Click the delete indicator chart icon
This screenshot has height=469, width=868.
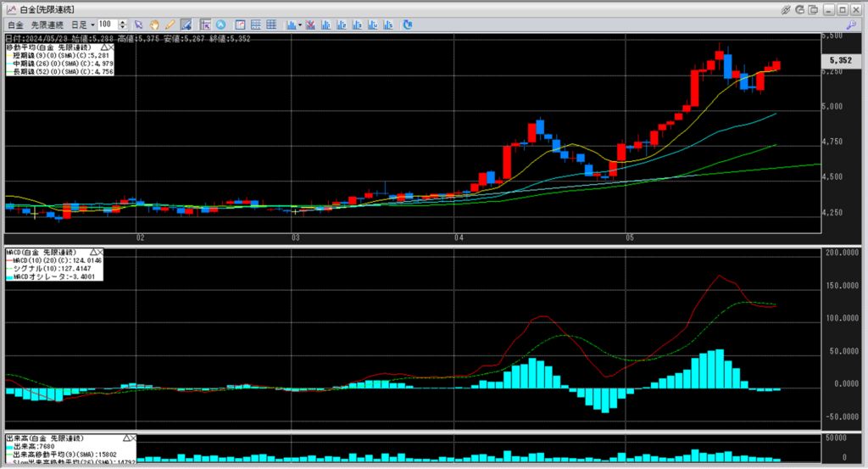[x=310, y=25]
